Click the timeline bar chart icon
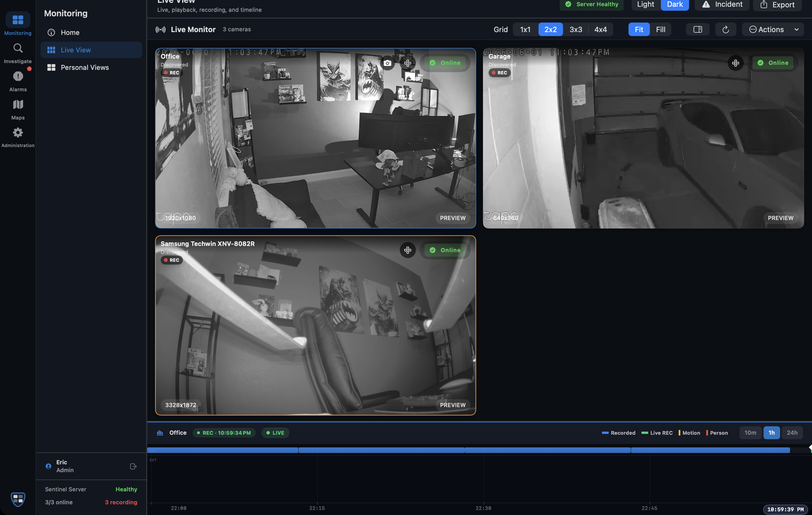 (160, 432)
